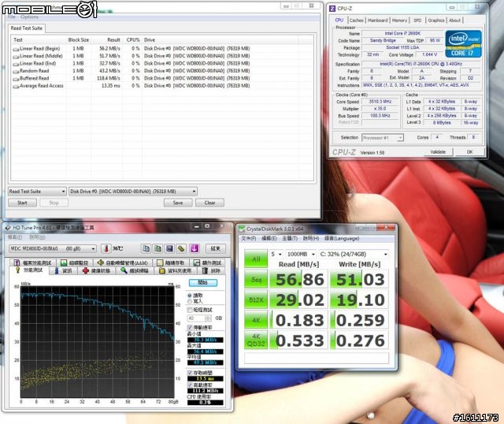The width and height of the screenshot is (504, 424).
Task: Open HD Tune options via yellow tool icon
Action: tap(181, 248)
